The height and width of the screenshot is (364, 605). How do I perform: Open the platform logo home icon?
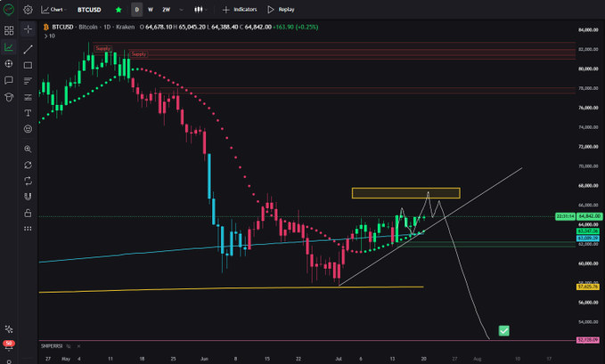(x=9, y=9)
